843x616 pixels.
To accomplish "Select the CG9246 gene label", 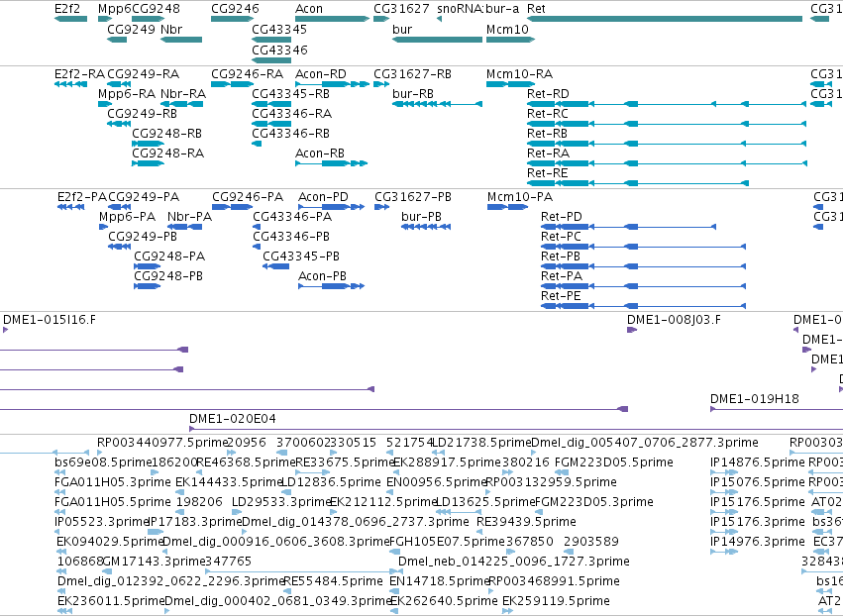I will click(235, 9).
